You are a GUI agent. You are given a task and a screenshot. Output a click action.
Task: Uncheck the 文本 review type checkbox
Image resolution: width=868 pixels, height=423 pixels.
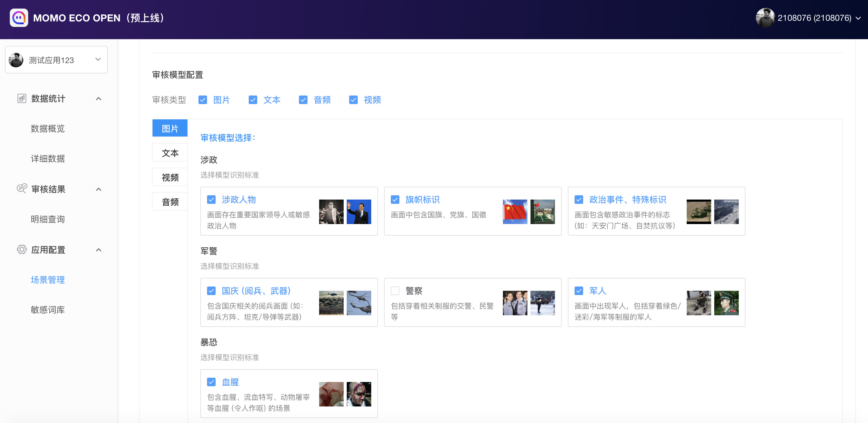(253, 100)
